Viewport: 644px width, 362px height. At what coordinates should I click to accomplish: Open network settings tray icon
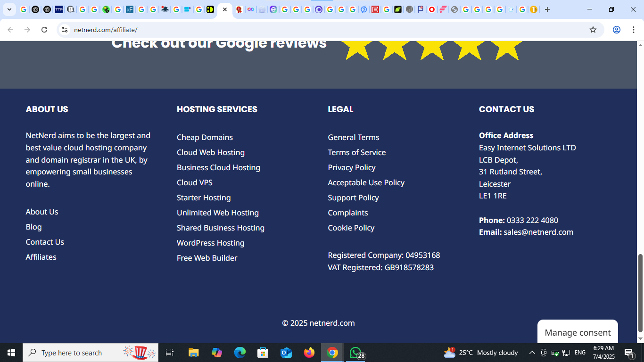click(566, 353)
